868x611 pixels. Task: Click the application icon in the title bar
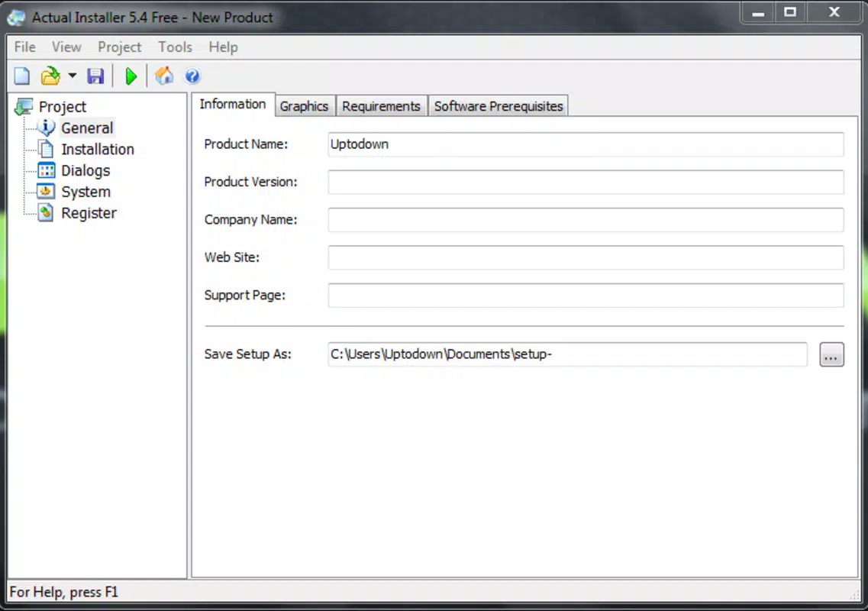point(16,18)
